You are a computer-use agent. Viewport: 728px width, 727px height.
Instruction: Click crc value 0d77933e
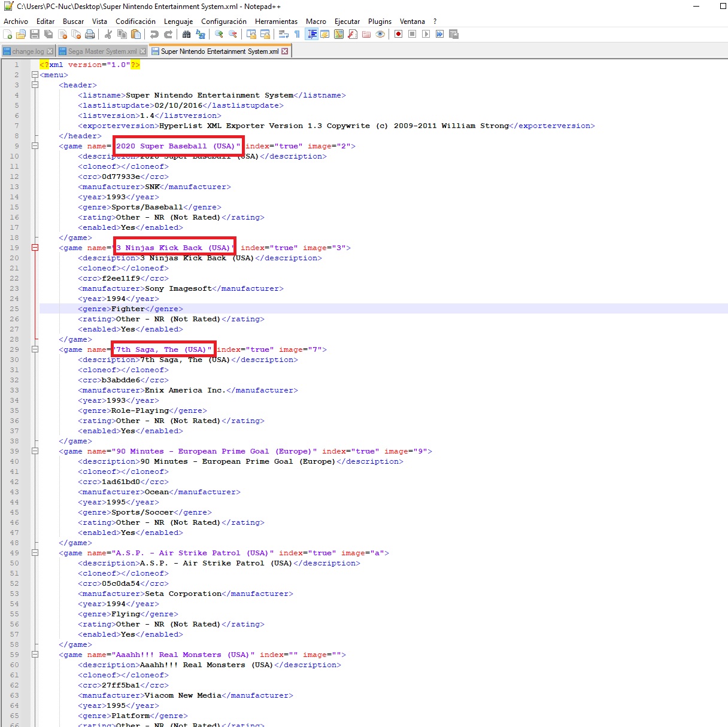coord(121,177)
